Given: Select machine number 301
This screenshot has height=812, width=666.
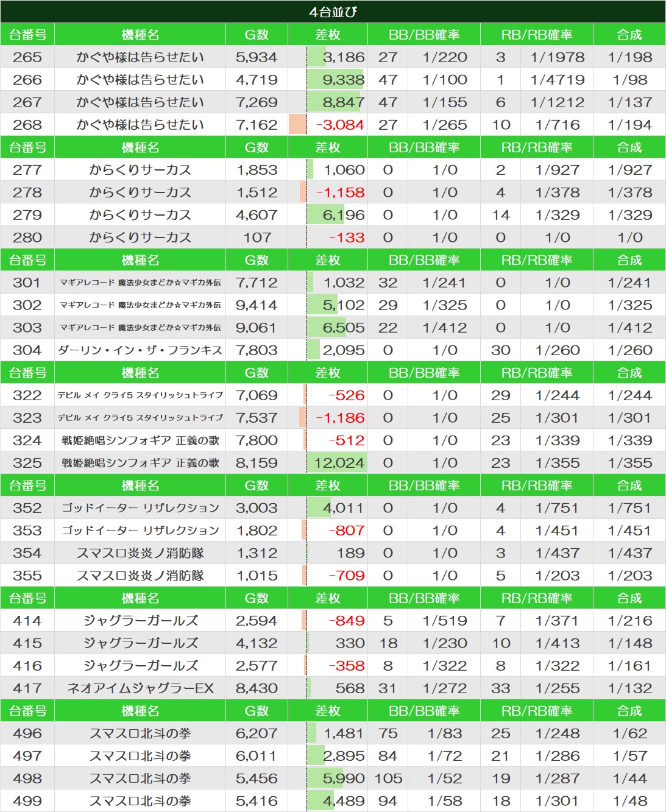Looking at the screenshot, I should pyautogui.click(x=27, y=283).
